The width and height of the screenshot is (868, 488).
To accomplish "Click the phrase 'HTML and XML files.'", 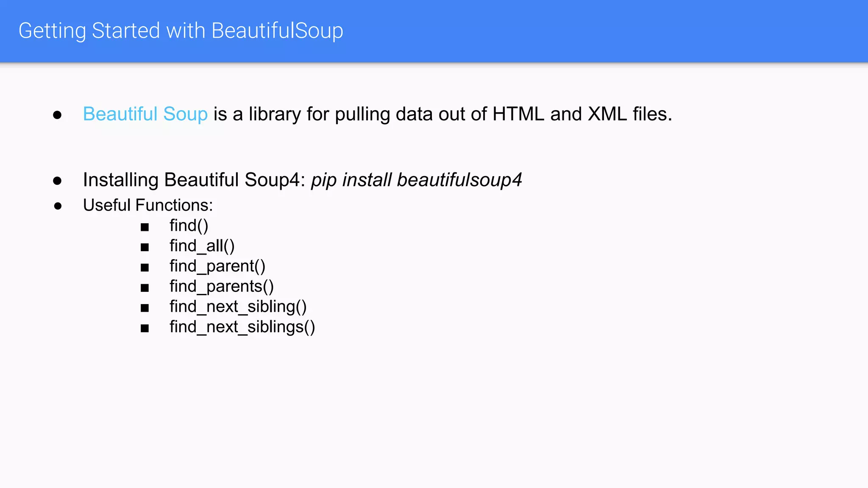I will pyautogui.click(x=582, y=114).
